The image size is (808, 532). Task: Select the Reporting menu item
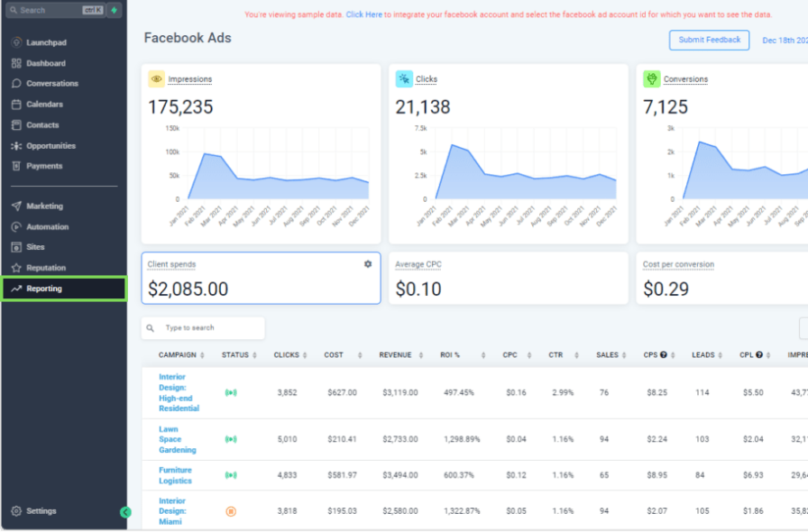click(64, 289)
